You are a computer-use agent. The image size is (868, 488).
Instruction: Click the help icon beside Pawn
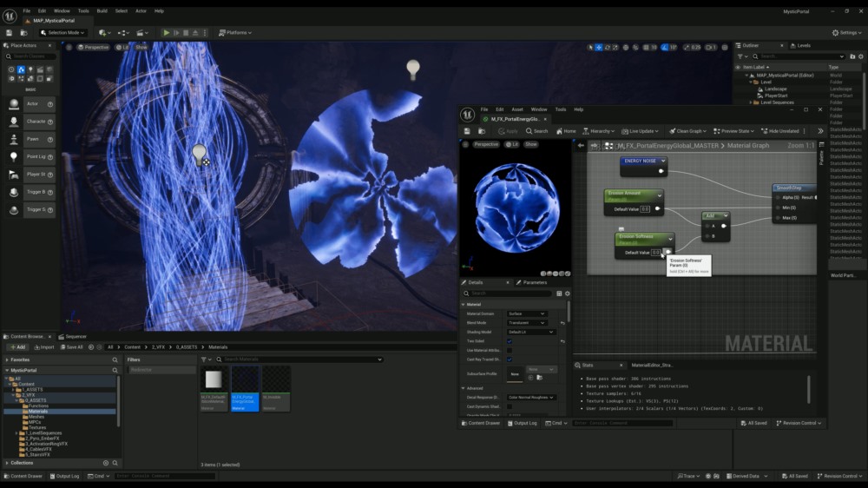[50, 140]
